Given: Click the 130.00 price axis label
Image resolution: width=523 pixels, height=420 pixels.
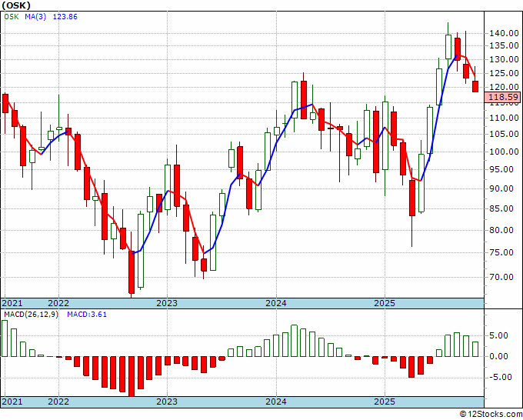Looking at the screenshot, I should (x=504, y=59).
